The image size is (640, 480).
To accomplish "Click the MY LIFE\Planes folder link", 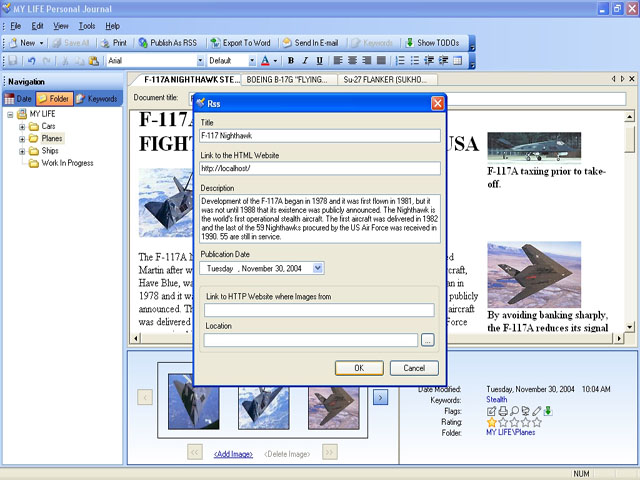I will pyautogui.click(x=511, y=432).
